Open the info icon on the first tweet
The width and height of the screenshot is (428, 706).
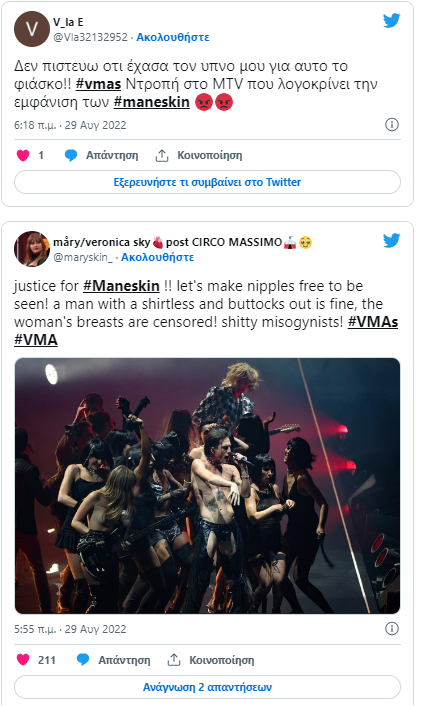pyautogui.click(x=392, y=125)
